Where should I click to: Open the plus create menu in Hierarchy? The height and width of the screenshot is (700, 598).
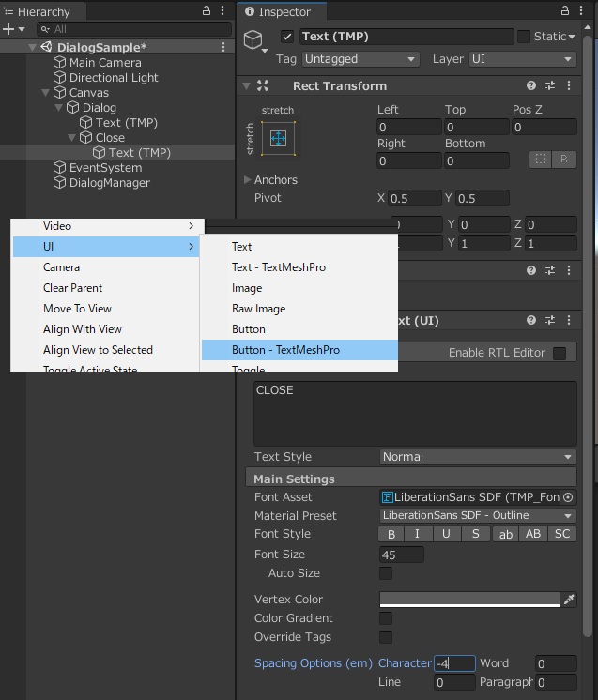coord(13,29)
